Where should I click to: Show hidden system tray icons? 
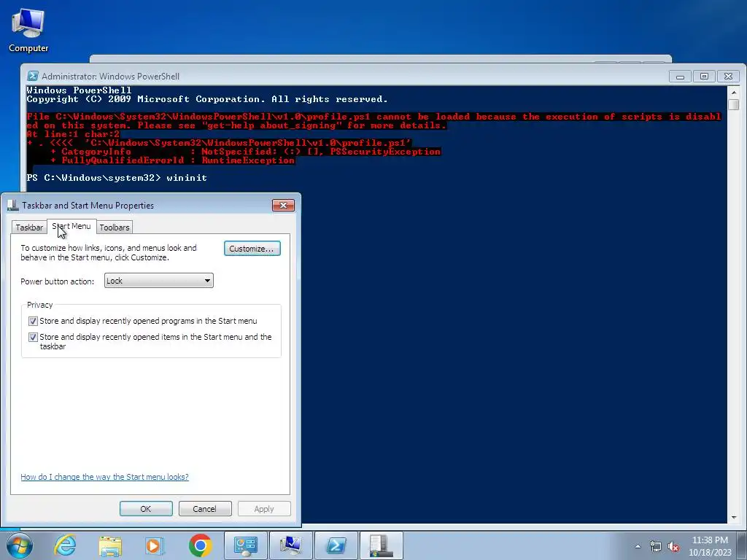pyautogui.click(x=638, y=546)
